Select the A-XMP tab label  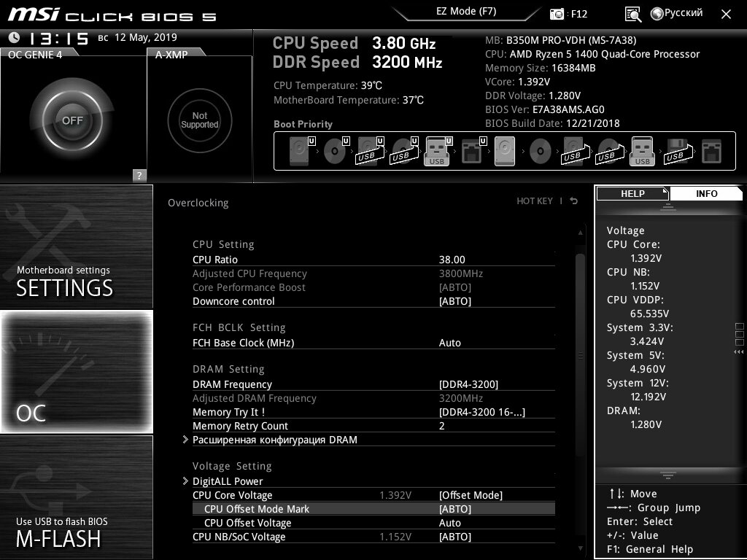(171, 54)
